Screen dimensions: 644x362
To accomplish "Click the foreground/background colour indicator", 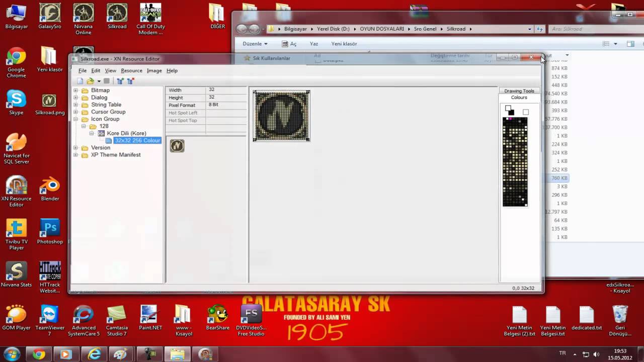I will (x=510, y=110).
